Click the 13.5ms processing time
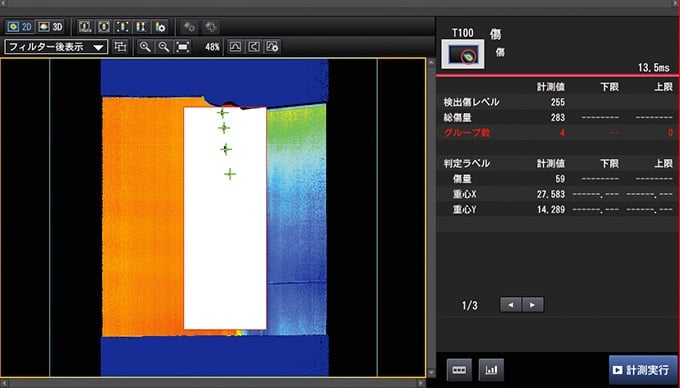Viewport: 680px width, 388px height. pos(654,68)
